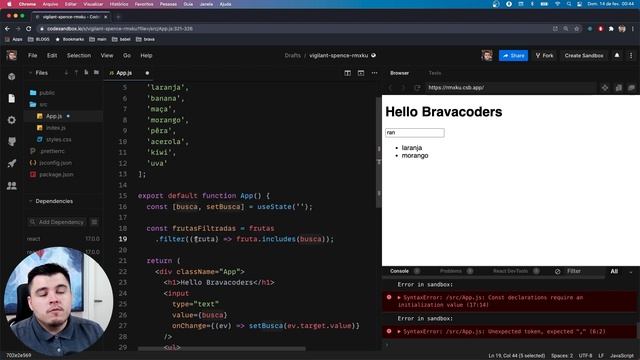Open the Help menu
Screen dimensions: 640x360
click(x=146, y=56)
